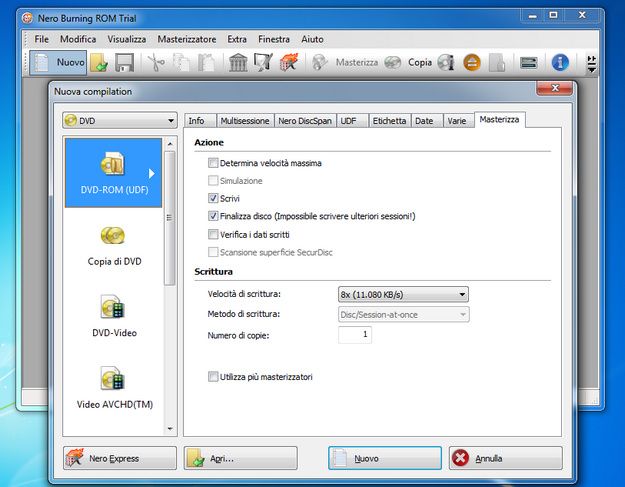Image resolution: width=625 pixels, height=487 pixels.
Task: Click the Nuovo toolbar button
Action: point(58,63)
